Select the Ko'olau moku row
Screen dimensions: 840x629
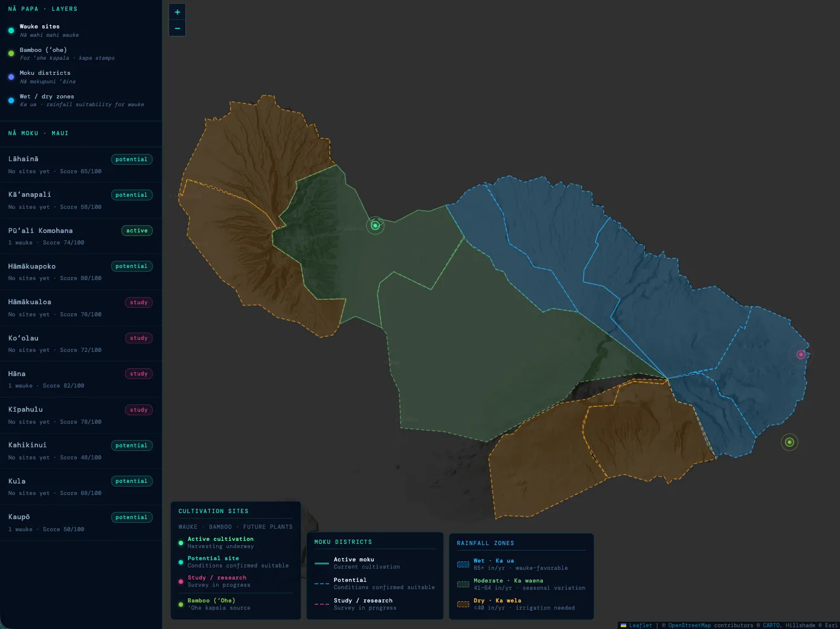[x=81, y=343]
